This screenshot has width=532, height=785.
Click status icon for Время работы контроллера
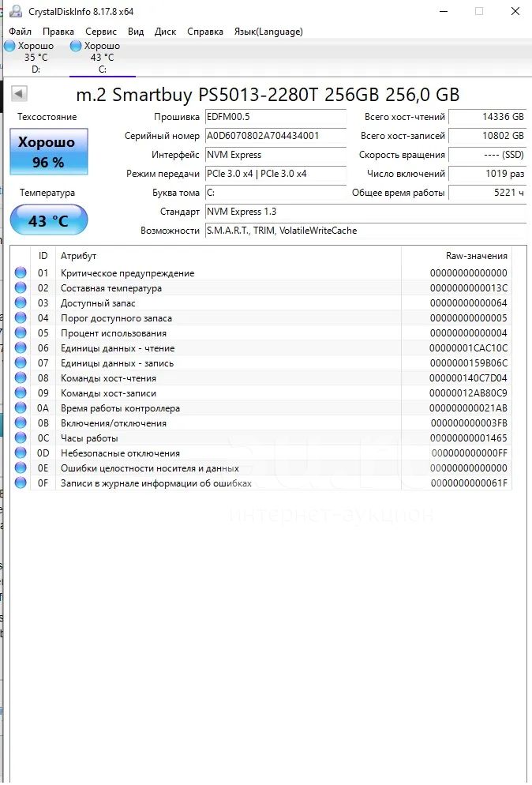tap(21, 408)
